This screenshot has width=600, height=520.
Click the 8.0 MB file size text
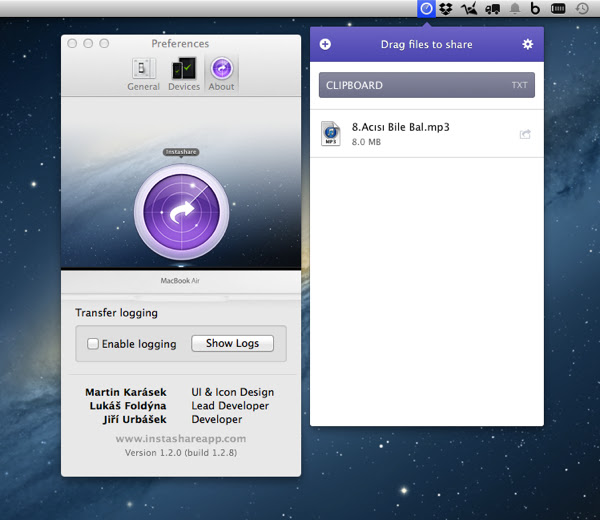pyautogui.click(x=366, y=142)
